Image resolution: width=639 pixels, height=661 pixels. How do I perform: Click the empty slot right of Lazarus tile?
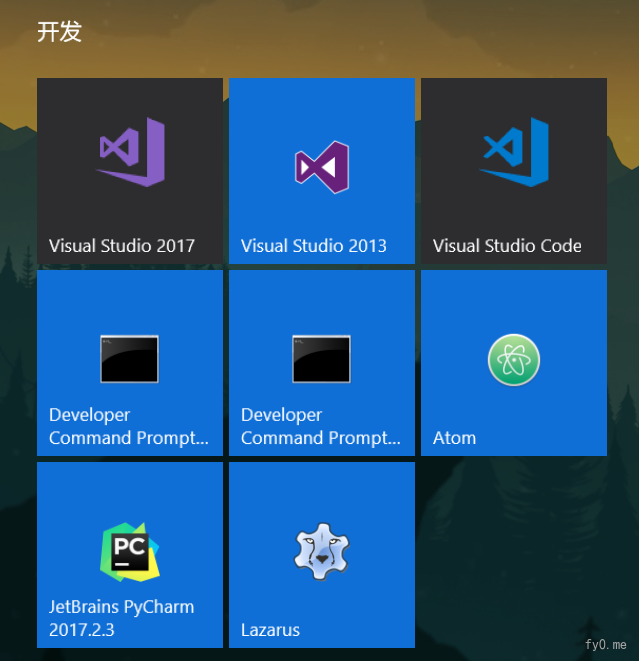click(x=514, y=554)
